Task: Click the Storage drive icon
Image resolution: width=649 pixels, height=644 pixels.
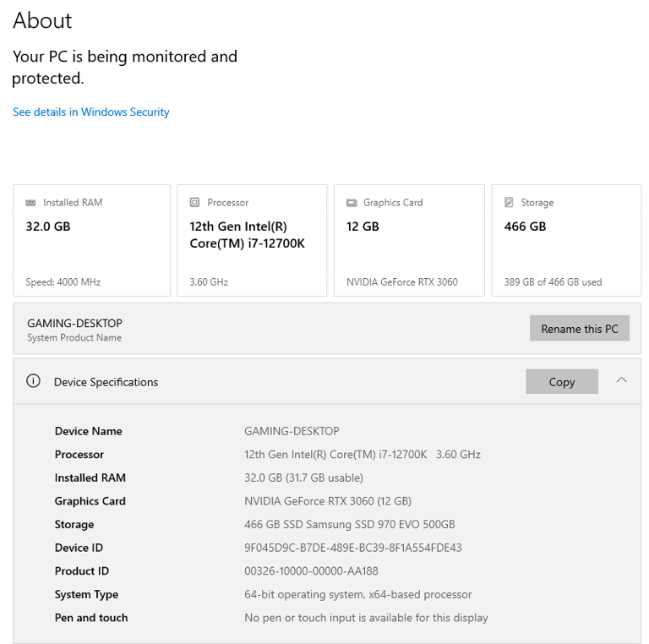Action: 509,202
